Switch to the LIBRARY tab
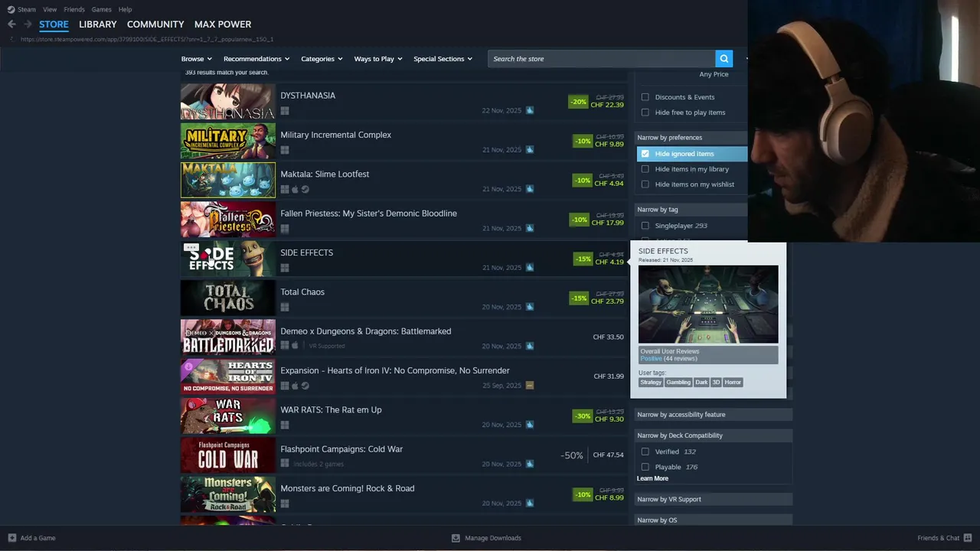This screenshot has height=551, width=980. 98,24
